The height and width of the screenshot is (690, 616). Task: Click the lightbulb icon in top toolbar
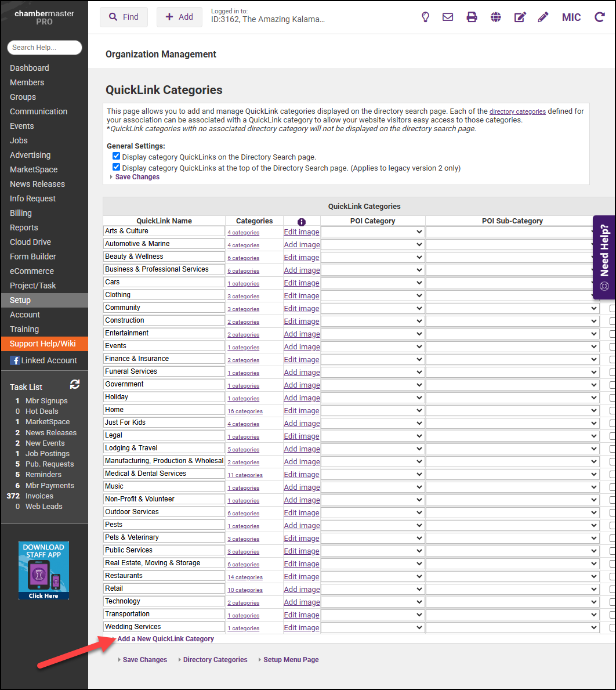pyautogui.click(x=425, y=17)
